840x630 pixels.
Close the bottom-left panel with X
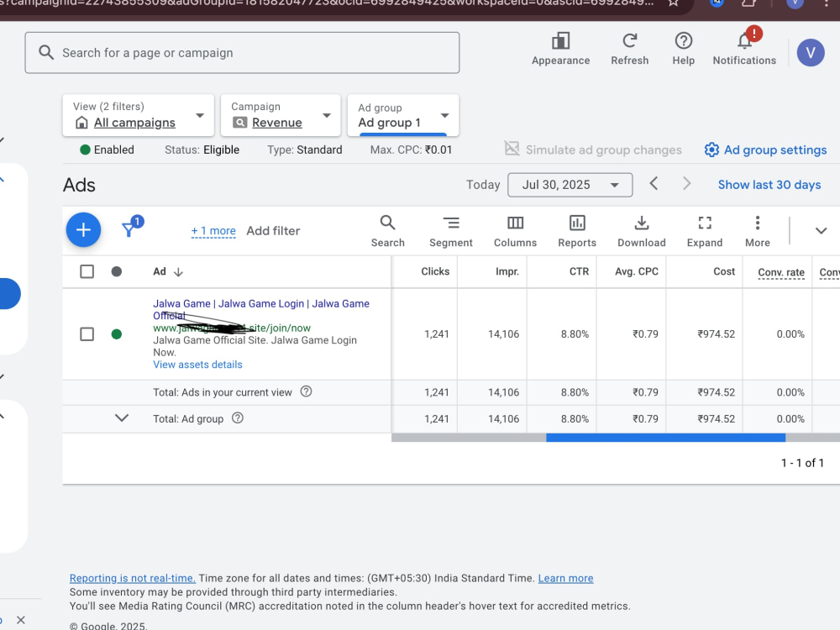[21, 620]
